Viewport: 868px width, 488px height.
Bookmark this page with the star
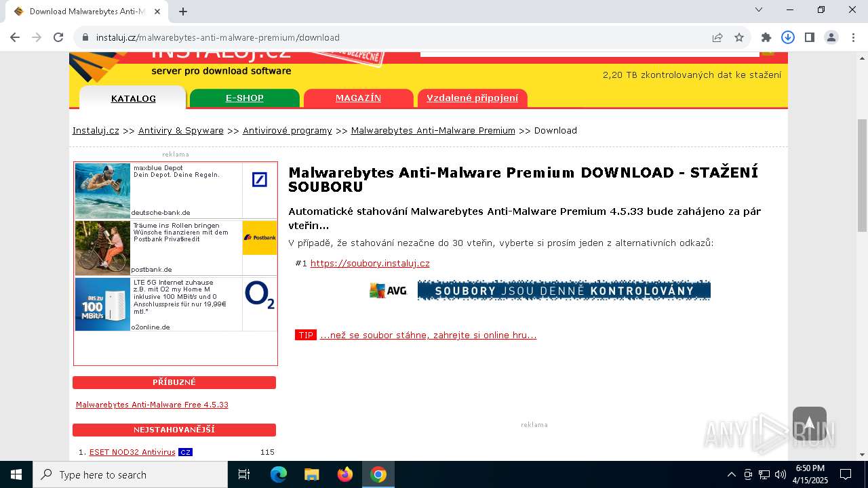(739, 37)
